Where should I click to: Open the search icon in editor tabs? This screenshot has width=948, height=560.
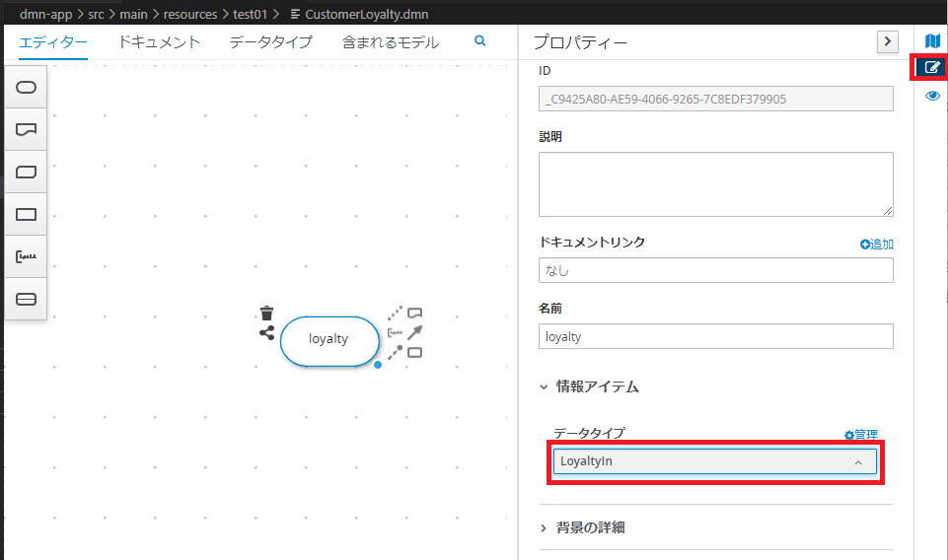pos(480,40)
